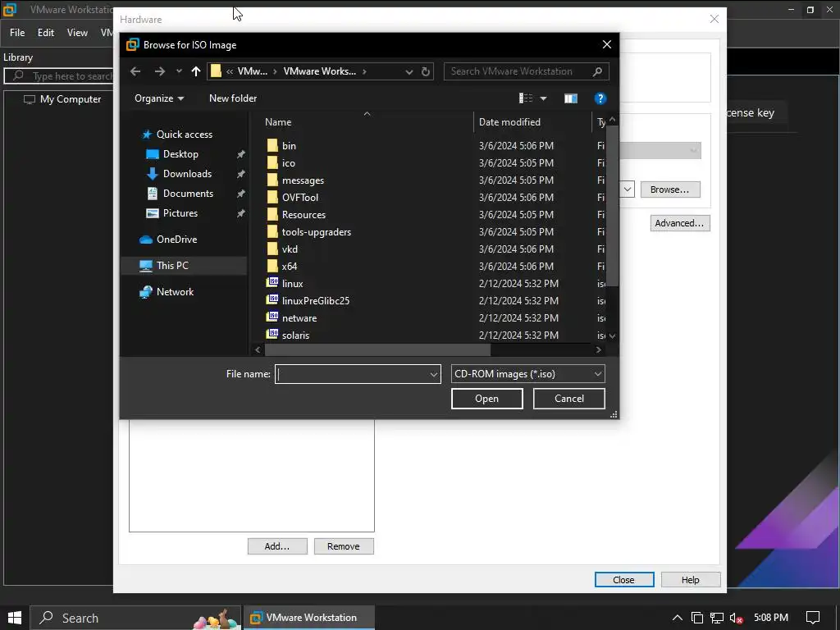Screen dimensions: 840x630
Task: Select the linuxPreGlibc25 ISO file
Action: pyautogui.click(x=316, y=300)
